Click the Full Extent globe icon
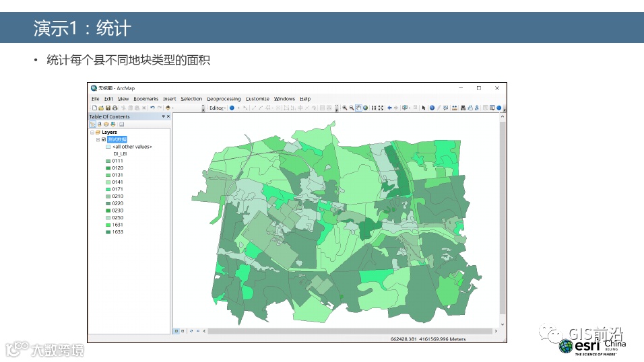Viewport: 644px width, 362px height. tap(366, 108)
